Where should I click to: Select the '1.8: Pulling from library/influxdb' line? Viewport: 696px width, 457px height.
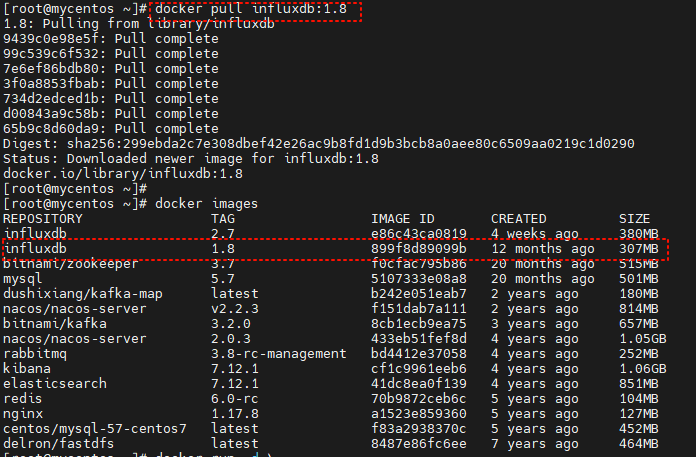(139, 24)
